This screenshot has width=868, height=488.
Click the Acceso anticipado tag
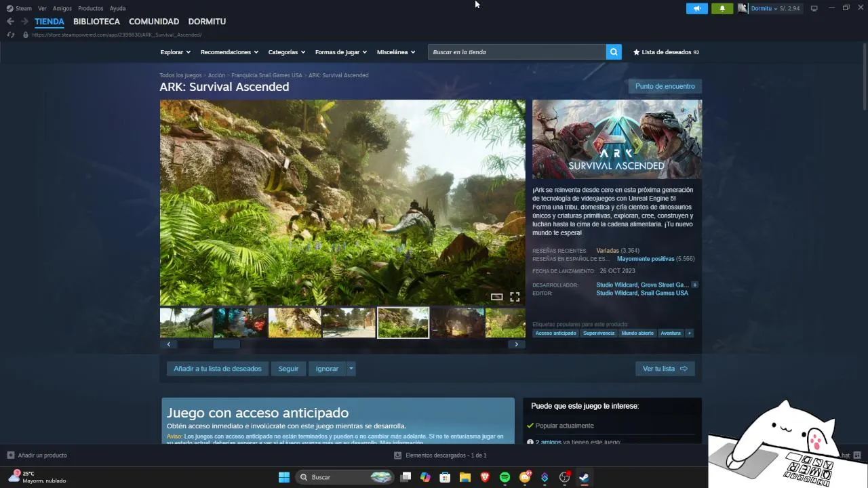555,333
